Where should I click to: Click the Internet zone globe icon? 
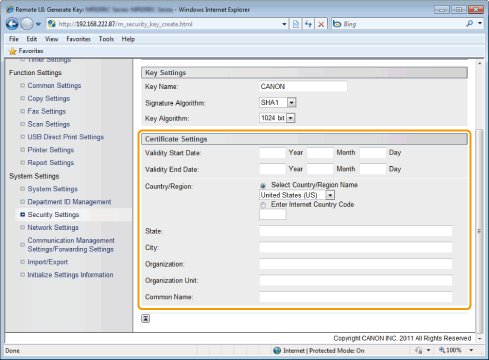277,351
